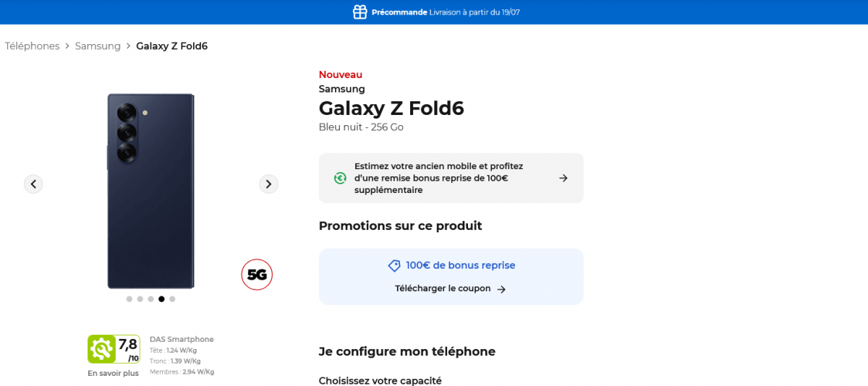Click the coupon tag icon
The image size is (868, 386).
click(394, 266)
